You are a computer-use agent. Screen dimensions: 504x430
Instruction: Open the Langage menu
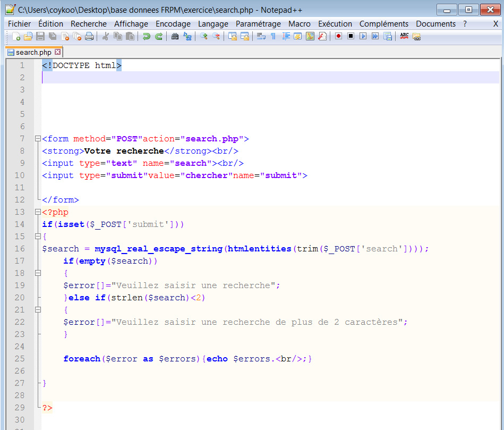point(213,24)
